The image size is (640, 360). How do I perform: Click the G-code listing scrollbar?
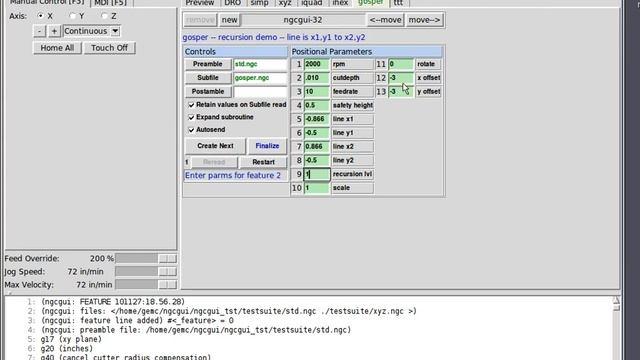[616, 329]
